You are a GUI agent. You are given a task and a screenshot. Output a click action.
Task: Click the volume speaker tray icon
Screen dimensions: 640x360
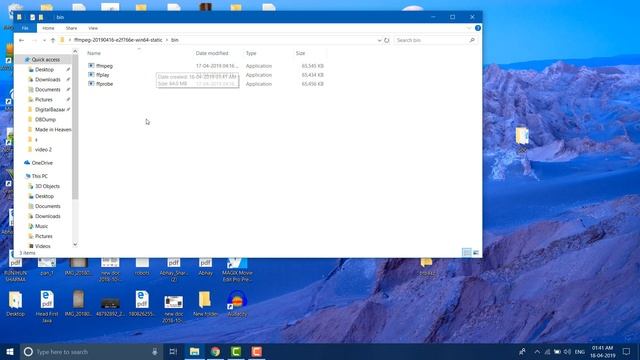pos(567,351)
